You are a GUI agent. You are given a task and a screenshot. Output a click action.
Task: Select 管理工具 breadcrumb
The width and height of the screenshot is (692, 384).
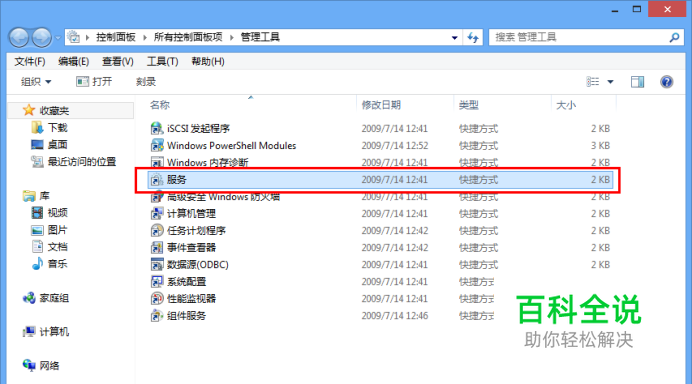pyautogui.click(x=260, y=37)
